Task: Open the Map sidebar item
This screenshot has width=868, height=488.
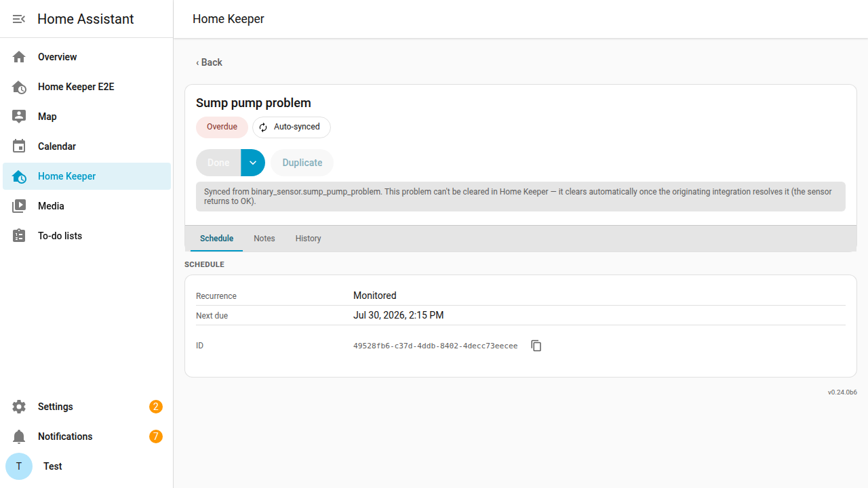Action: pyautogui.click(x=87, y=117)
